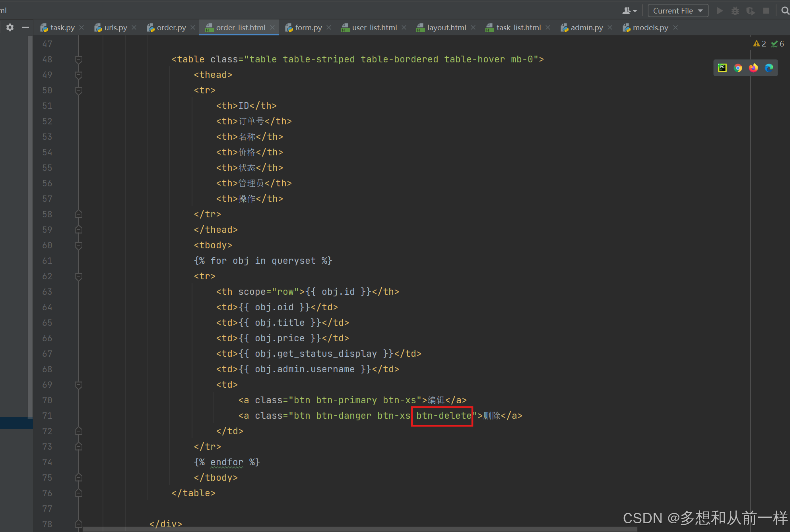Open the user account dropdown
790x532 pixels.
pyautogui.click(x=629, y=11)
